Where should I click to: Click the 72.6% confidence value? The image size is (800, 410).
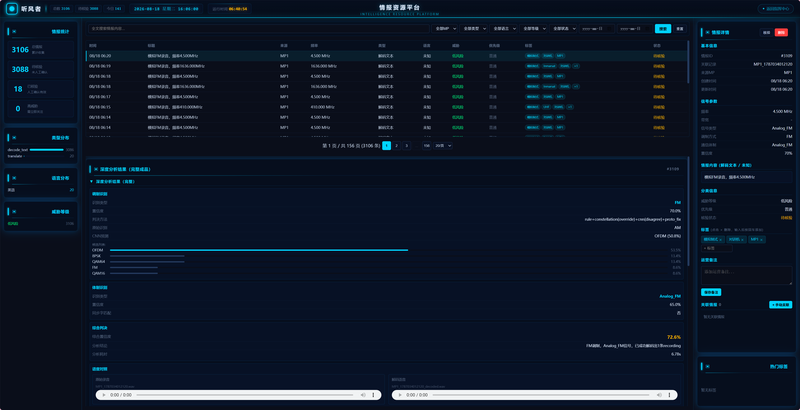coord(674,337)
